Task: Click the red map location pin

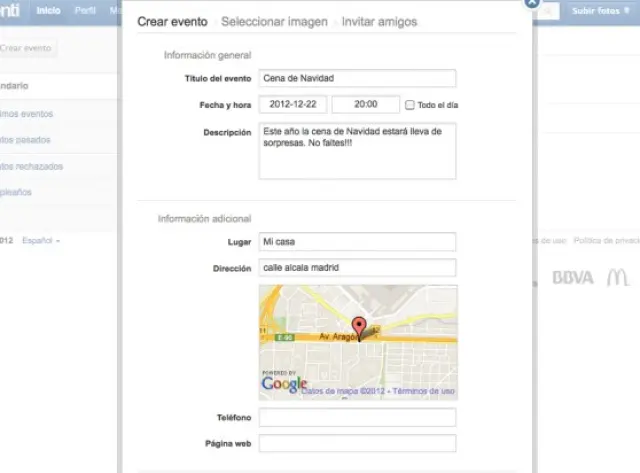Action: tap(359, 327)
